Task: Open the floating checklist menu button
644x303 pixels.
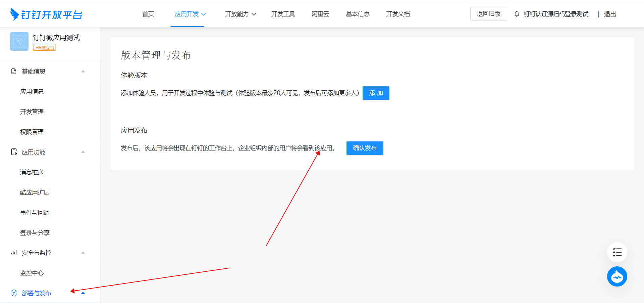Action: pos(617,252)
